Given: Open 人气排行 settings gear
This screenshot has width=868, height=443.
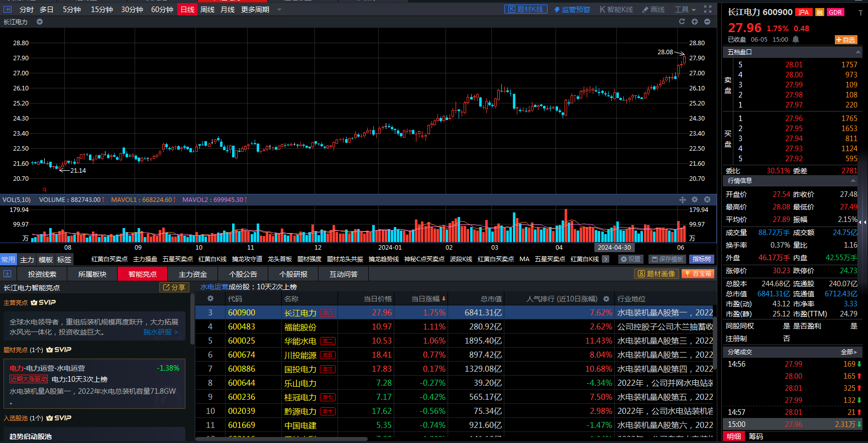Looking at the screenshot, I should click(x=606, y=298).
